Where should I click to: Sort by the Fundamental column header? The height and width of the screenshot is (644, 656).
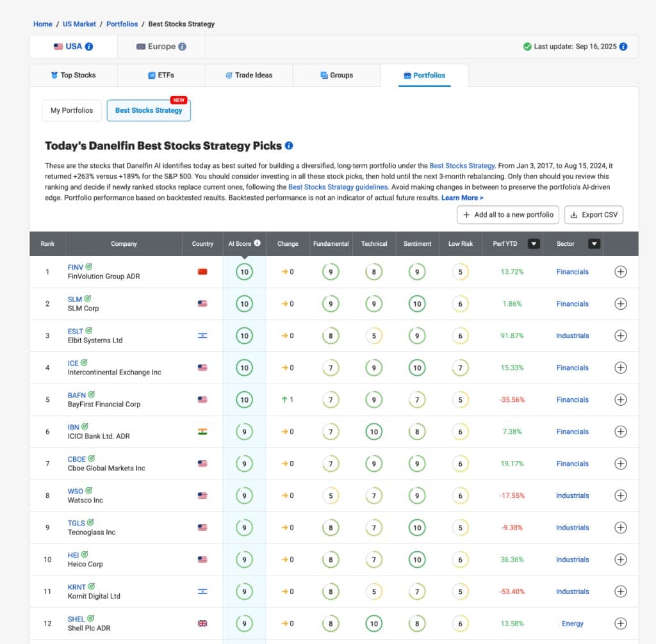click(x=331, y=244)
